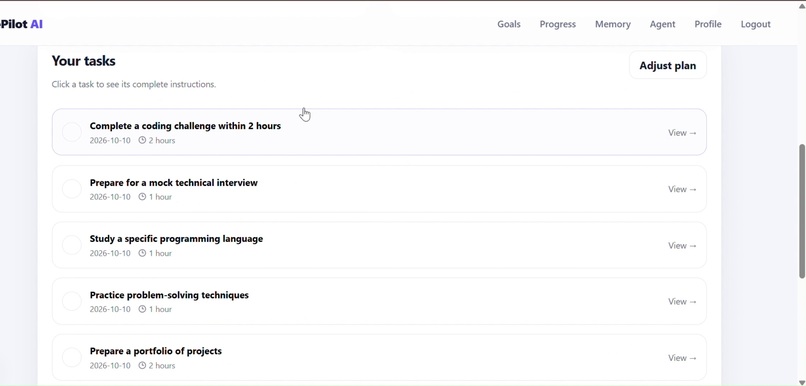
Task: Click clock icon on programming language task
Action: tap(142, 253)
